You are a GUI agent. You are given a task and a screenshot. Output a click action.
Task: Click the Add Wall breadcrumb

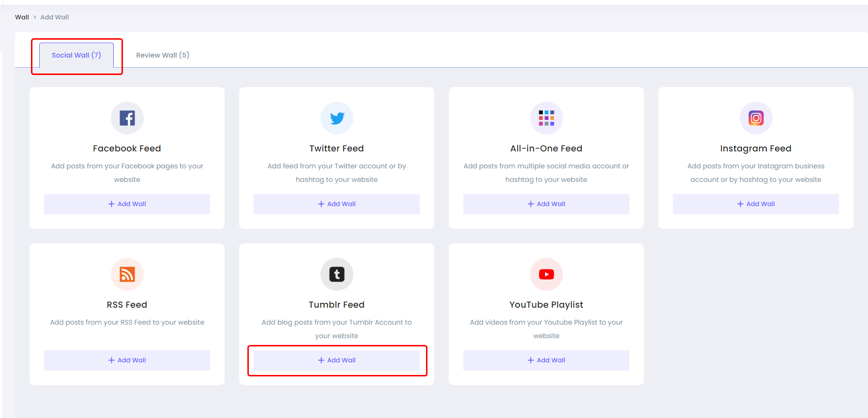point(54,17)
